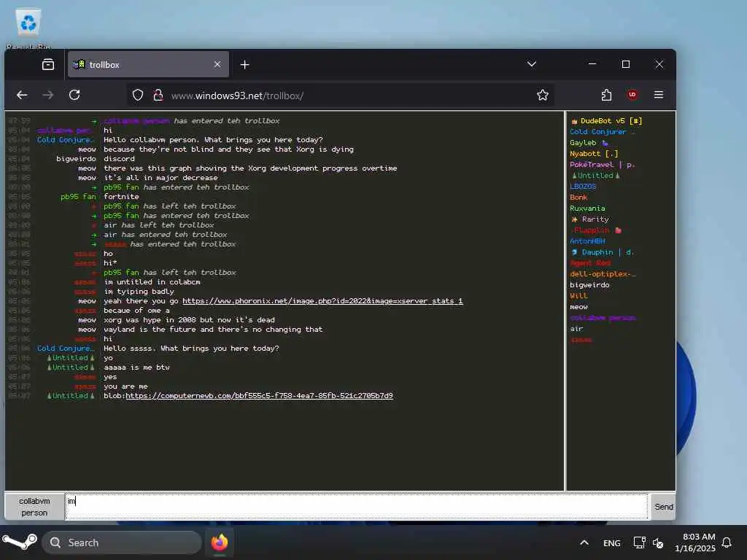
Task: Select Bonk in user list
Action: [x=578, y=198]
